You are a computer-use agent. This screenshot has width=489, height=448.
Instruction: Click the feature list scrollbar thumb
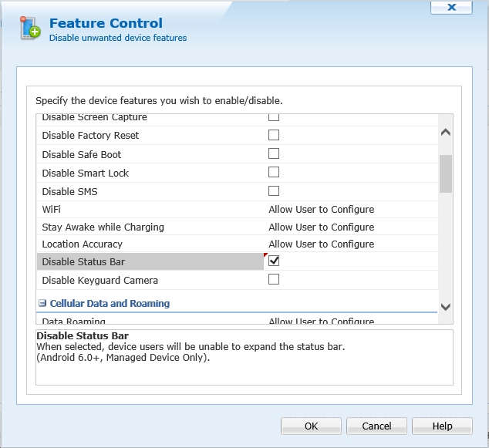(x=445, y=173)
